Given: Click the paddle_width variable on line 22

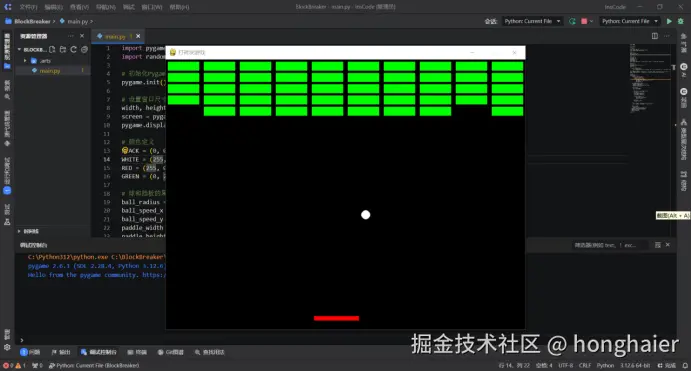Looking at the screenshot, I should pyautogui.click(x=142, y=228).
